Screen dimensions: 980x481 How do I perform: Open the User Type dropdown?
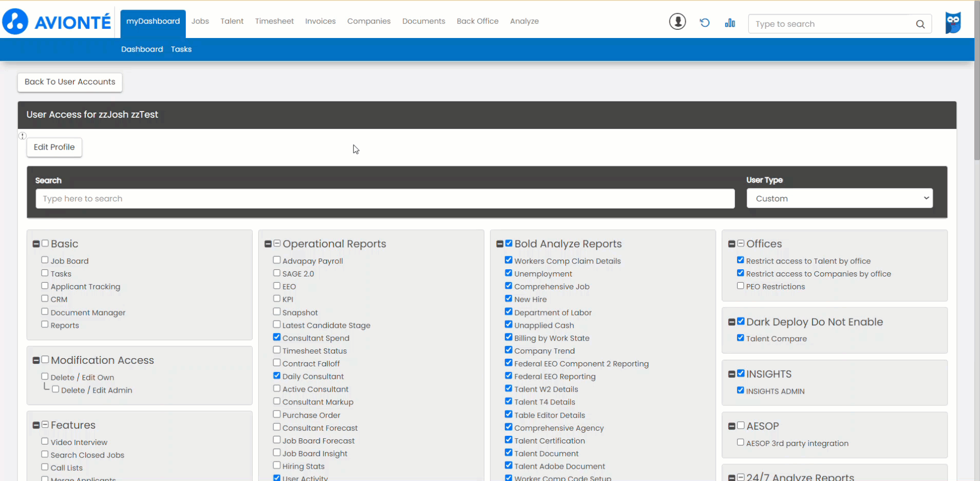click(840, 198)
